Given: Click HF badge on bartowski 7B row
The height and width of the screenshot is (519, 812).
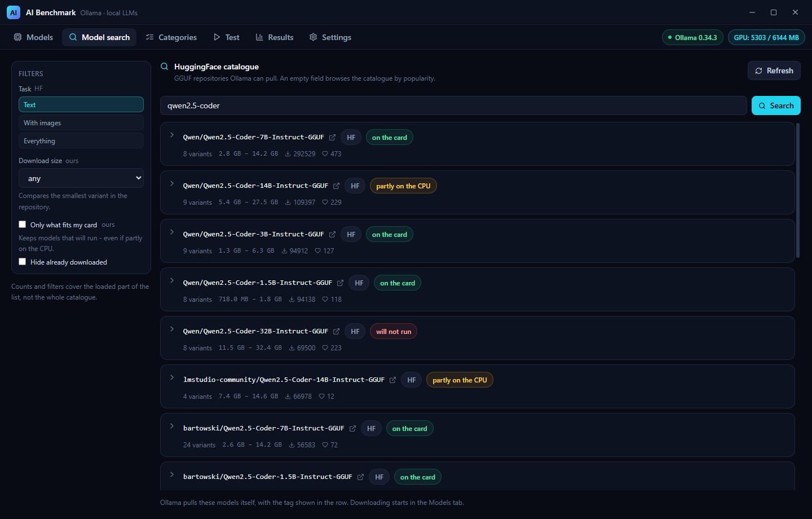Looking at the screenshot, I should coord(371,429).
